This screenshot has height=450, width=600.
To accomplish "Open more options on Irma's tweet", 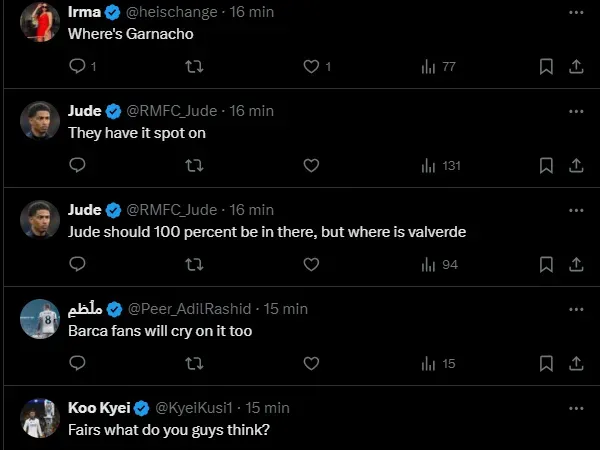I will tap(576, 13).
